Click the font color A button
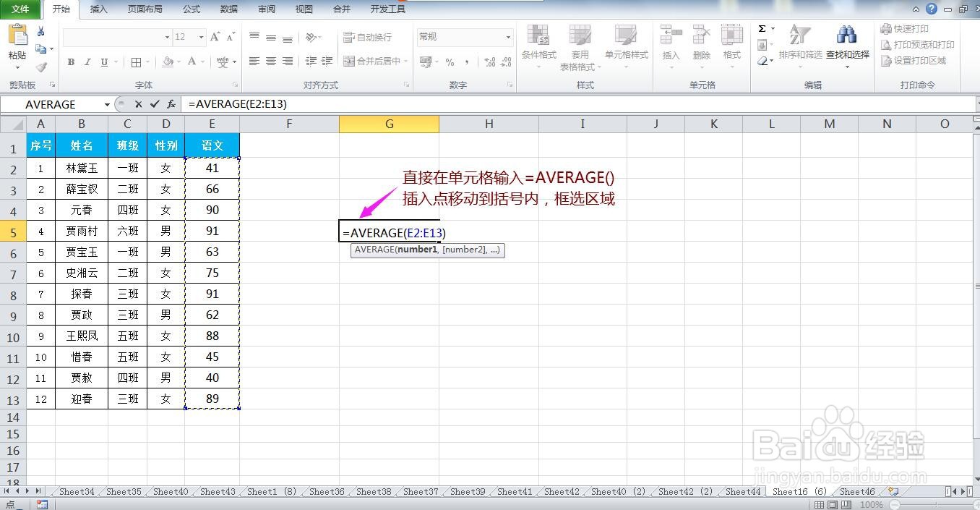Image resolution: width=980 pixels, height=510 pixels. (192, 62)
